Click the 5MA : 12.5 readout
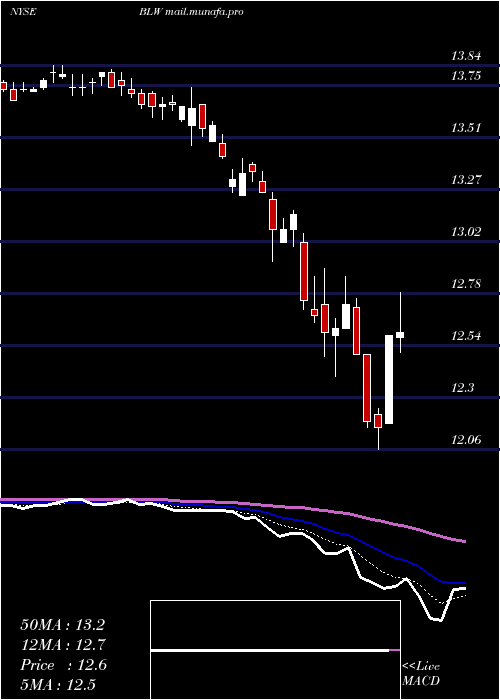500x700 pixels. [x=58, y=684]
